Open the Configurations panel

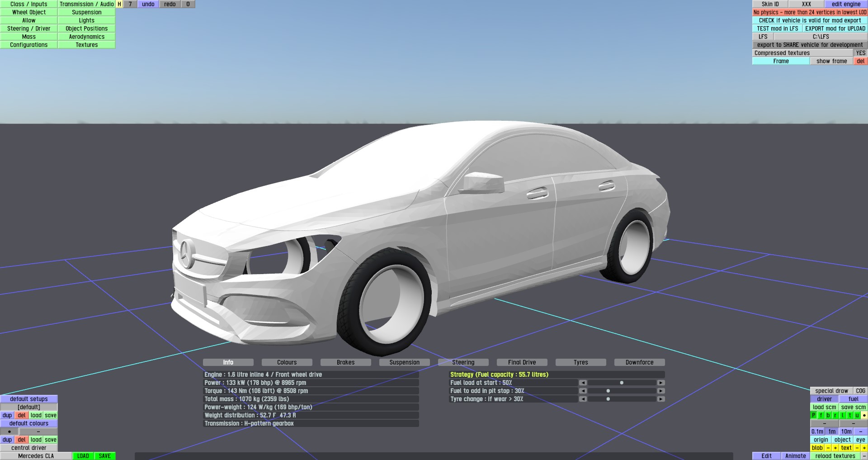[x=29, y=45]
